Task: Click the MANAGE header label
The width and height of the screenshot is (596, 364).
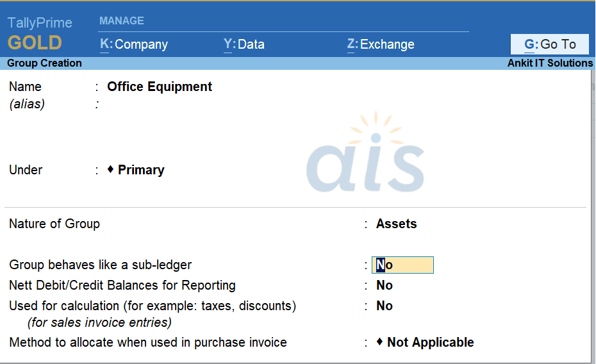Action: click(122, 21)
